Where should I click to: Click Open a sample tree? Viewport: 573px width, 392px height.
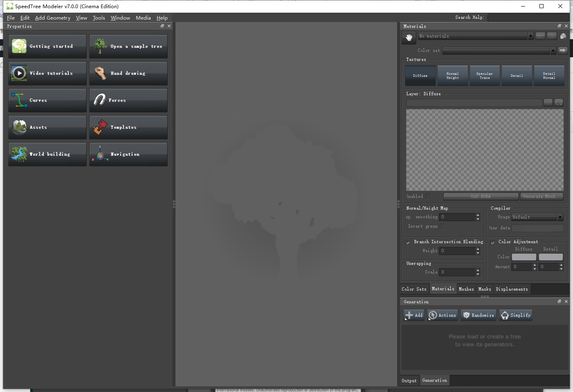(x=128, y=46)
